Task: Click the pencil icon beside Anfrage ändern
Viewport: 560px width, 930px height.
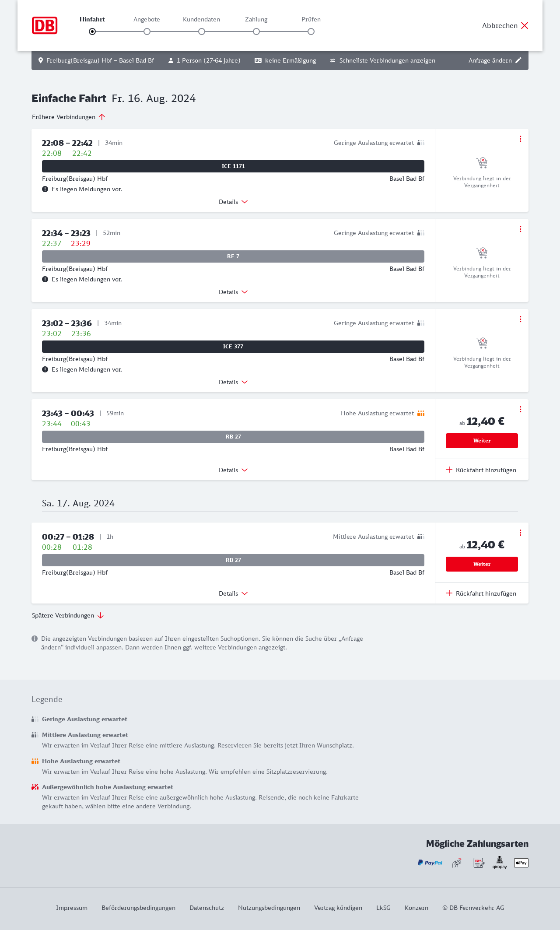Action: (518, 60)
